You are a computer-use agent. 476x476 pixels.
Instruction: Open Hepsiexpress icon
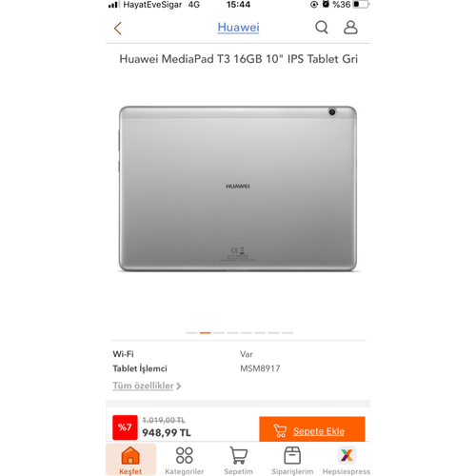tap(347, 455)
